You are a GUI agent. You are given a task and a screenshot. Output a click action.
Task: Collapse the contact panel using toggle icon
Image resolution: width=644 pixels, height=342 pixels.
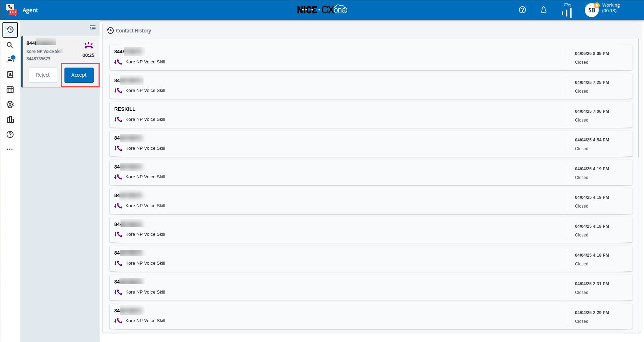tap(93, 28)
